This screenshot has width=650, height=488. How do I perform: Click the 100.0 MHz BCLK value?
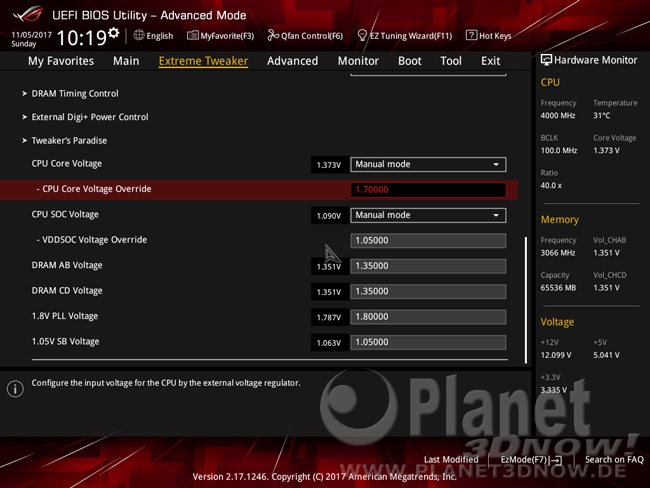[x=558, y=151]
